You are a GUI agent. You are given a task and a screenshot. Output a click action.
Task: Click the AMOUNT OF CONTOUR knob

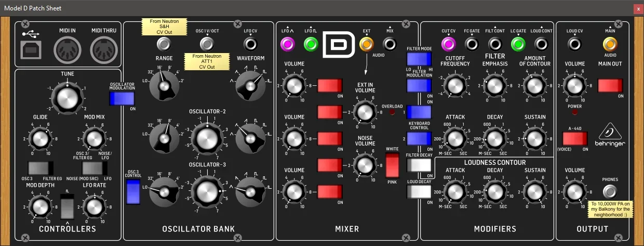tap(534, 85)
